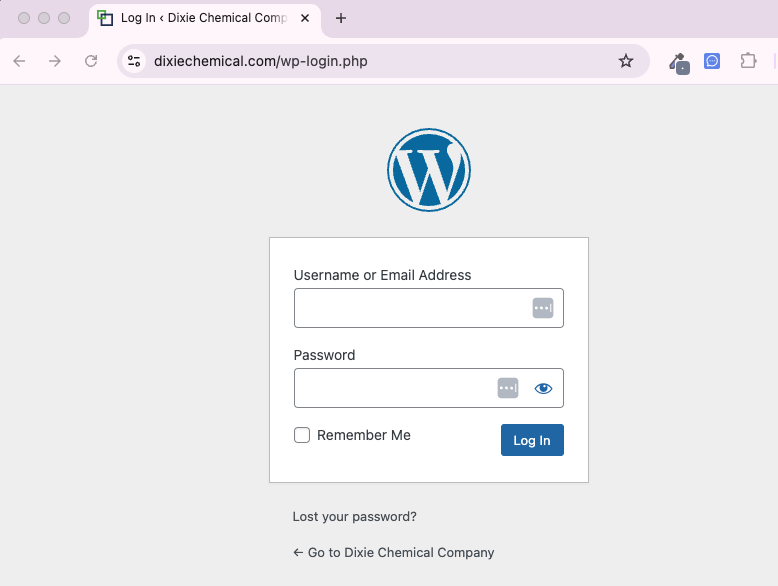Open the Extensions puzzle piece menu
This screenshot has height=586, width=778.
tap(748, 61)
